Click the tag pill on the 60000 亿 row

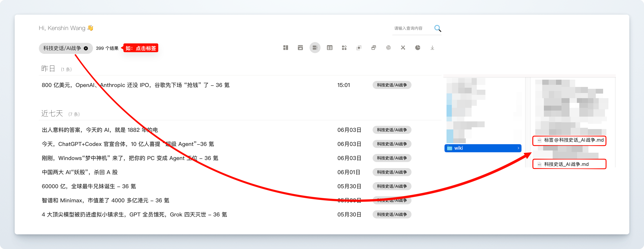pos(392,186)
